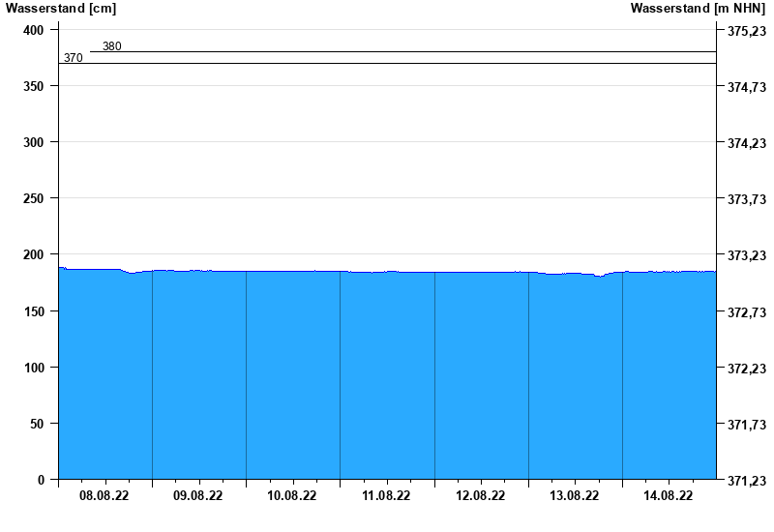The height and width of the screenshot is (532, 774).
Task: Click the 10.08.22 date label
Action: (x=292, y=496)
